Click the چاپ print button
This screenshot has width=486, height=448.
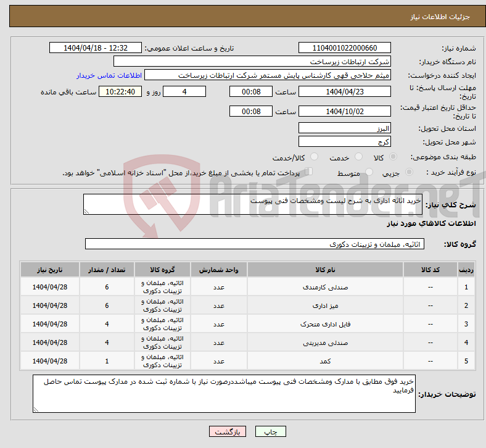(x=271, y=431)
